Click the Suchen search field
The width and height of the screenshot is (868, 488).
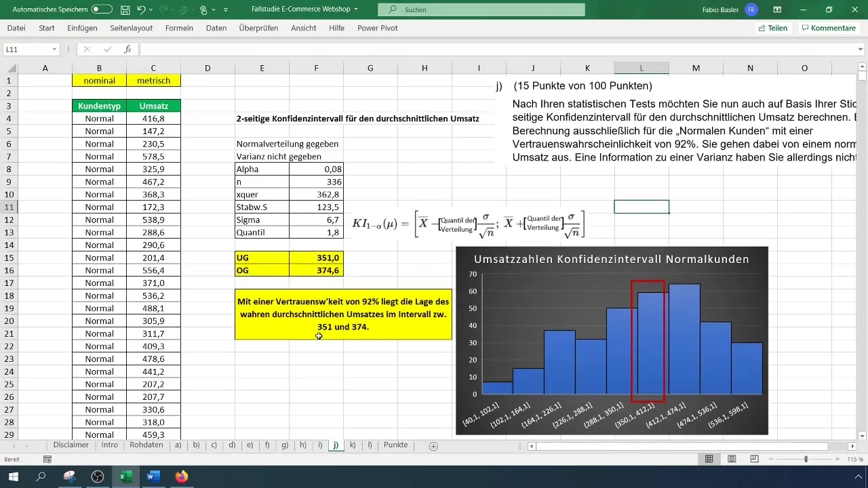point(481,10)
